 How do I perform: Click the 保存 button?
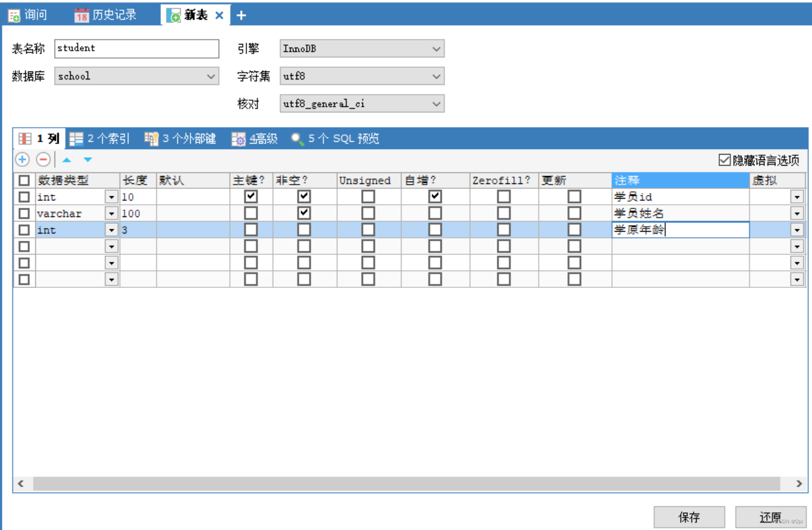689,517
